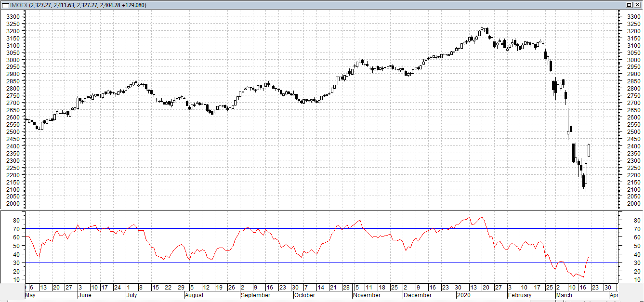Image resolution: width=644 pixels, height=302 pixels.
Task: Click the December month label
Action: pyautogui.click(x=418, y=295)
